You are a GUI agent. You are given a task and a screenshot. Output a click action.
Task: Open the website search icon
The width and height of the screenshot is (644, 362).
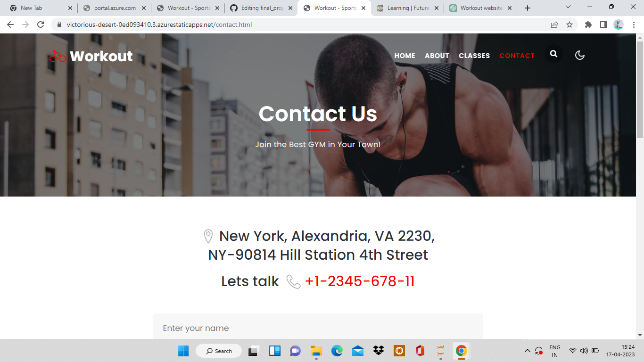point(554,54)
